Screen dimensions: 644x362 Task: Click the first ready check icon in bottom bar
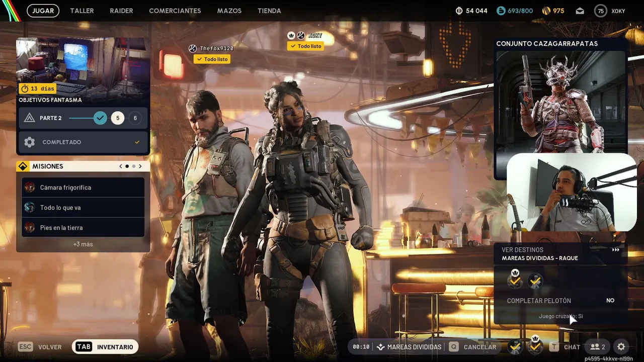pyautogui.click(x=515, y=346)
